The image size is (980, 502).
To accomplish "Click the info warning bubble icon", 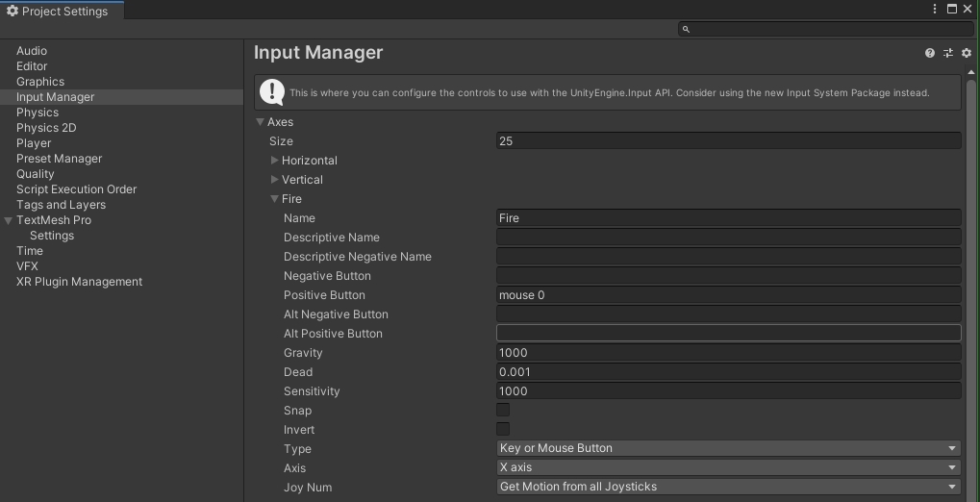I will tap(272, 92).
